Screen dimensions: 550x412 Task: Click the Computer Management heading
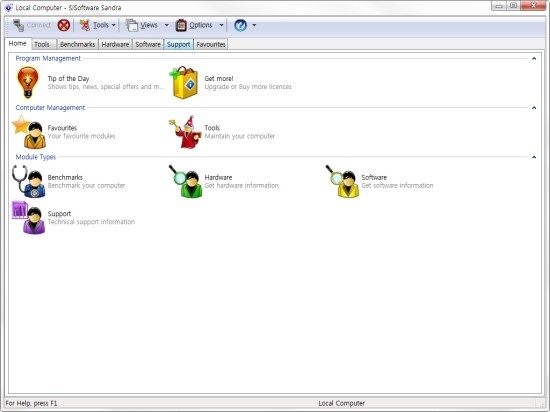click(50, 108)
